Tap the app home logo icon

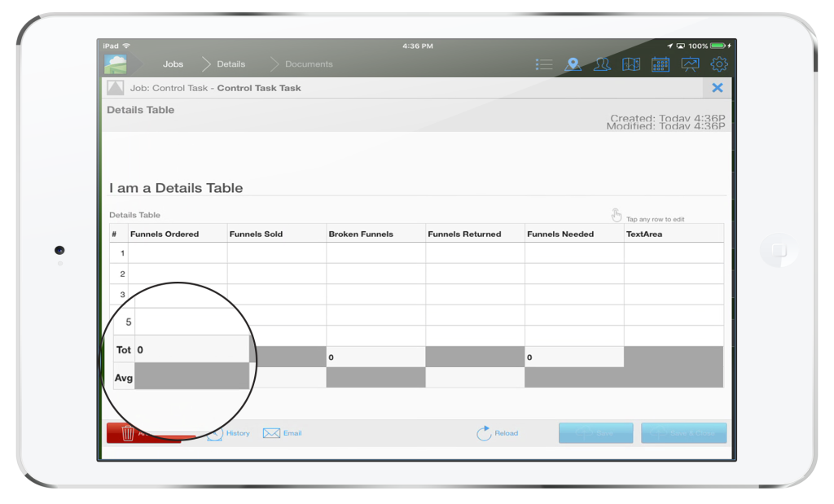(x=116, y=64)
